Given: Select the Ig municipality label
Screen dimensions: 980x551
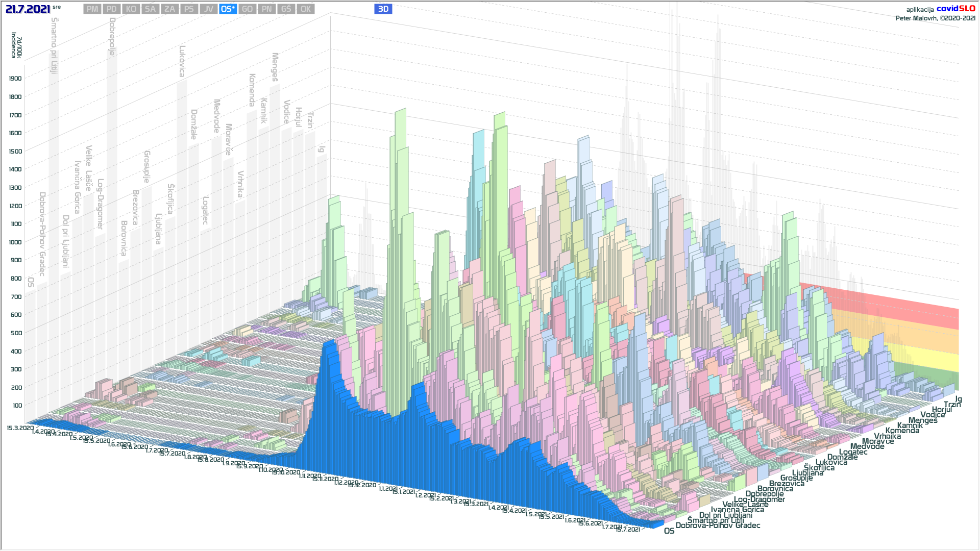Looking at the screenshot, I should coord(958,399).
